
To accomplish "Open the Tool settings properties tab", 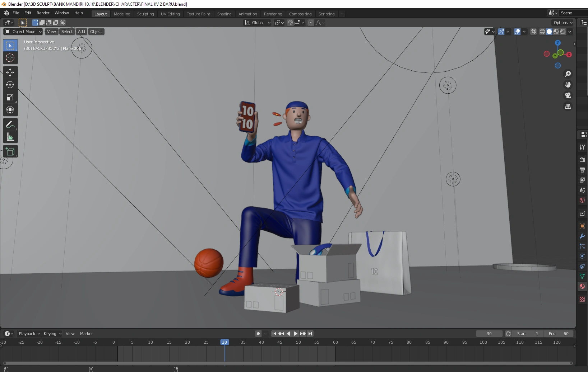I will pyautogui.click(x=582, y=147).
